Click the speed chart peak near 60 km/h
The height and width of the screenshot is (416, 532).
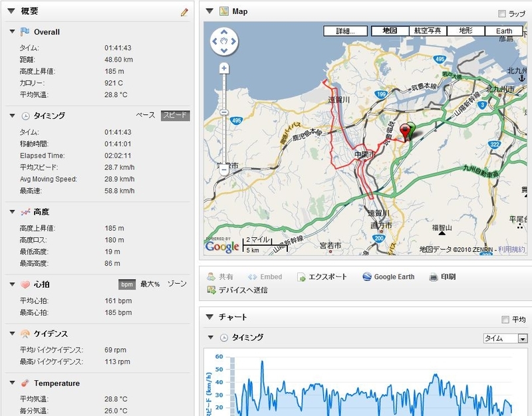262,362
